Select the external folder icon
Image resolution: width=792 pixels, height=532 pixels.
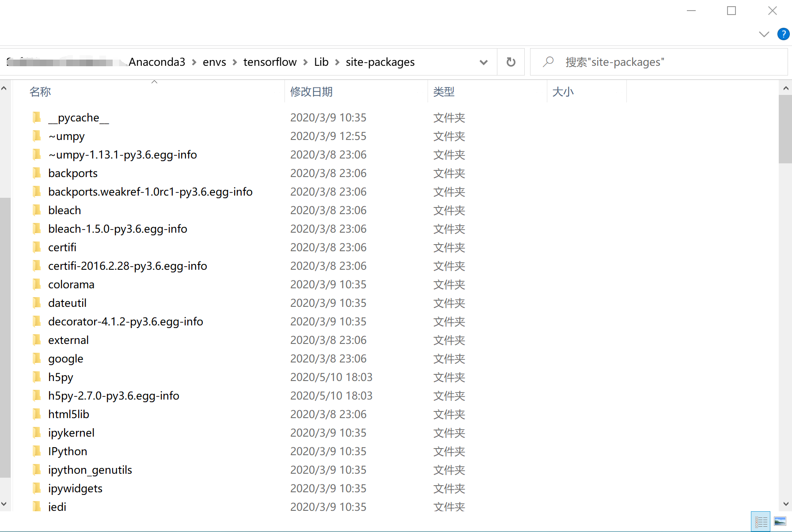click(x=37, y=340)
